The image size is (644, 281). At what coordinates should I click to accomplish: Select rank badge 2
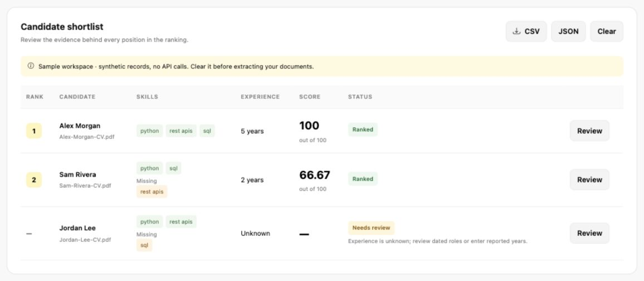[x=34, y=180]
